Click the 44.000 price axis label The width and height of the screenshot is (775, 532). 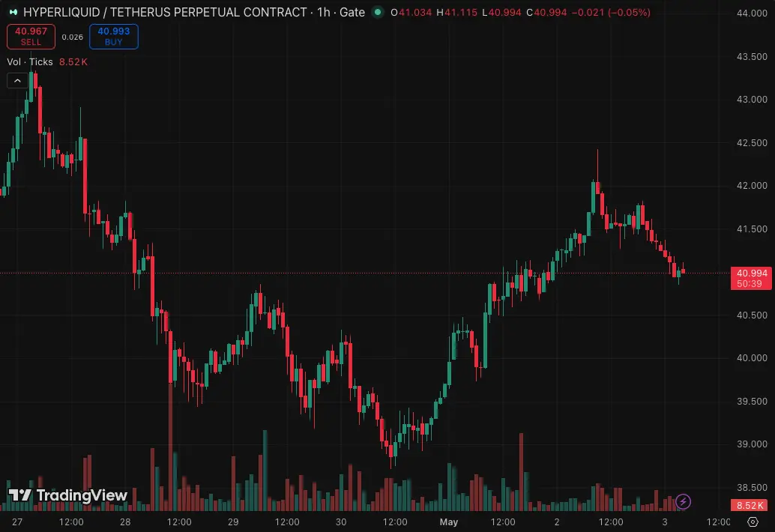coord(752,13)
